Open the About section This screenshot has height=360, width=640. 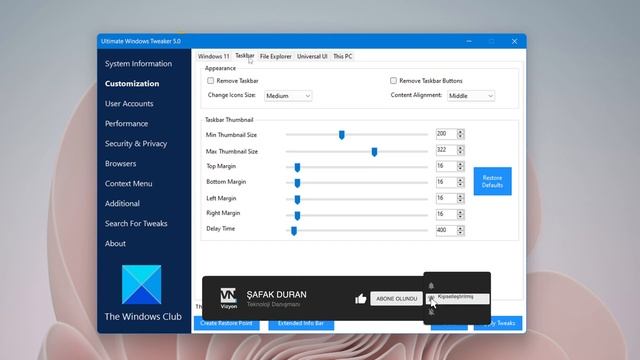click(x=115, y=244)
